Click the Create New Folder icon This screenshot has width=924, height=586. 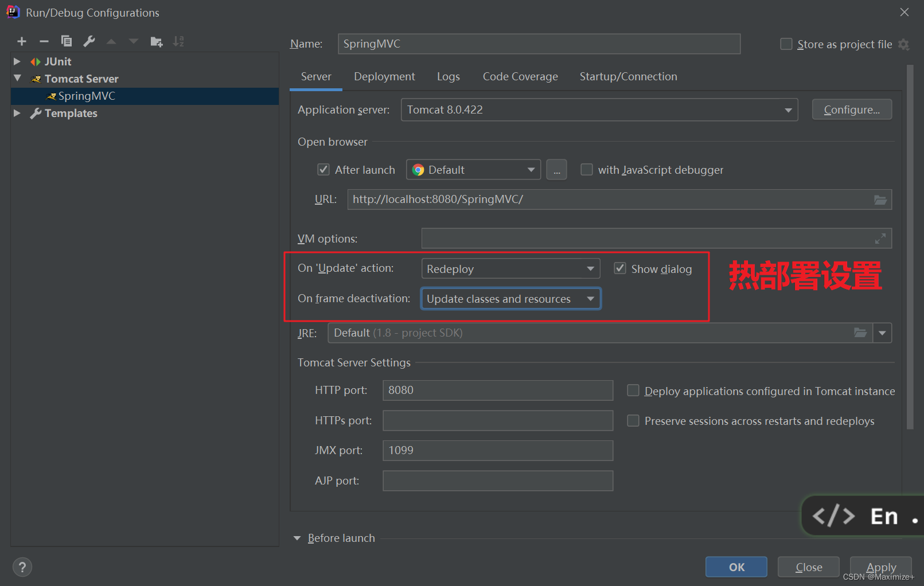[156, 41]
